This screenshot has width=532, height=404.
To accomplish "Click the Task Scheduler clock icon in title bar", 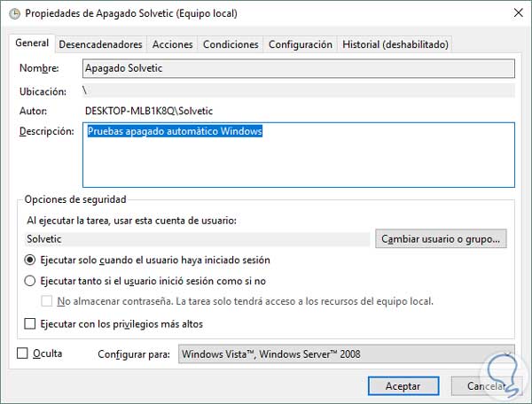I will coord(15,14).
